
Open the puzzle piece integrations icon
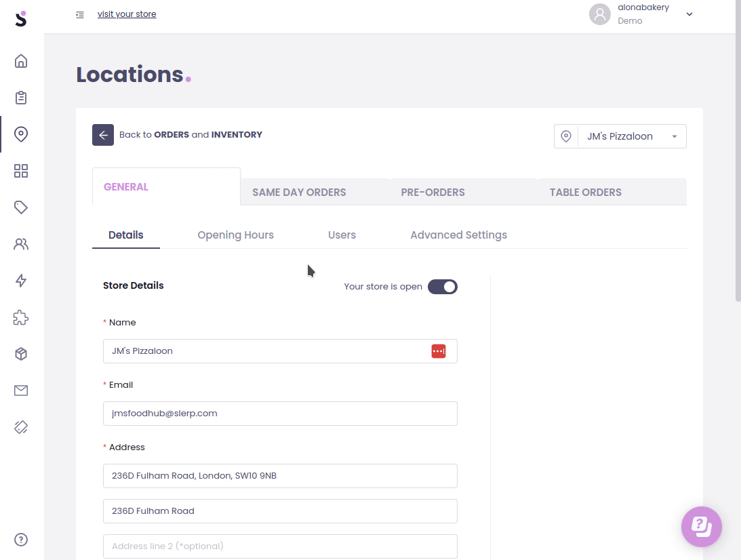pyautogui.click(x=21, y=317)
